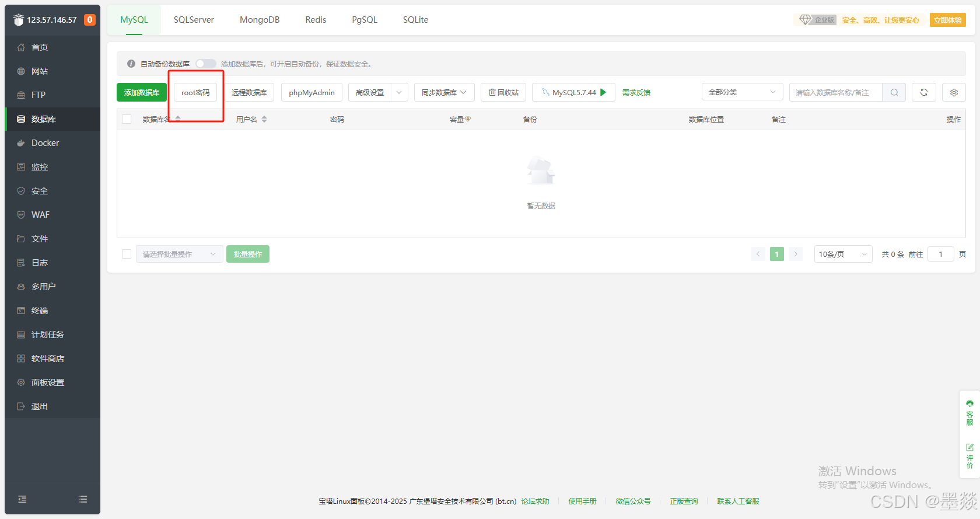This screenshot has height=519, width=980.
Task: Sort by 用户名 column arrows
Action: (x=264, y=119)
